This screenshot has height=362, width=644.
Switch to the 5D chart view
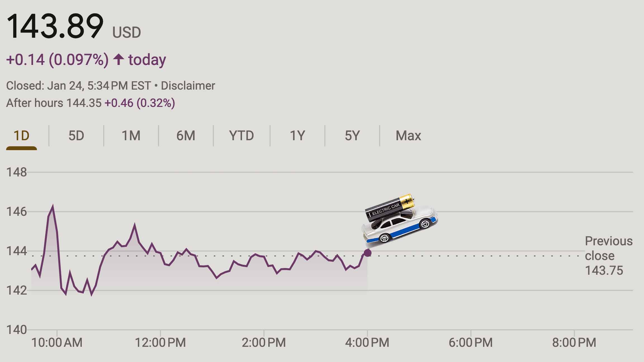[x=76, y=135]
